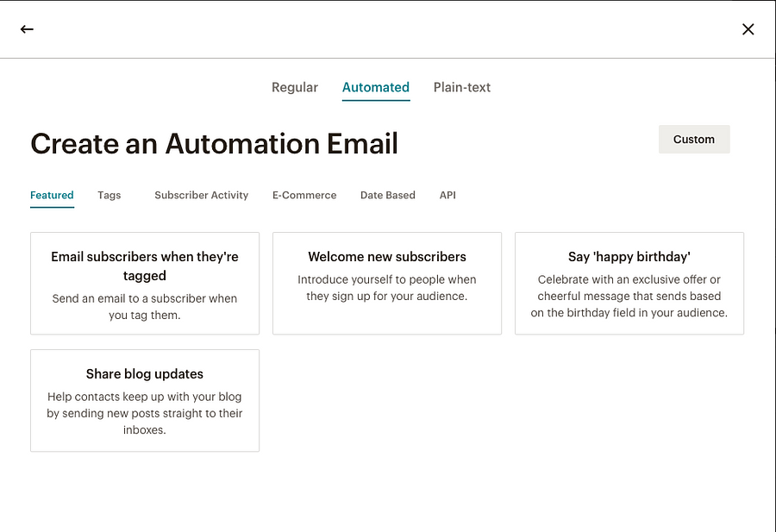This screenshot has width=776, height=532.
Task: Click the Custom button
Action: pyautogui.click(x=694, y=140)
